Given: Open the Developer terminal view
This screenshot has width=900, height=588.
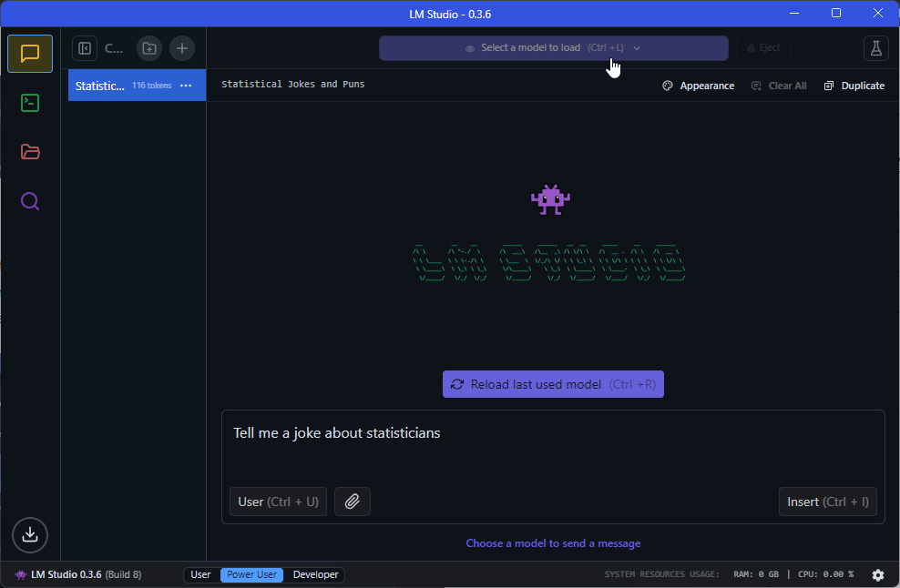Looking at the screenshot, I should click(x=30, y=103).
